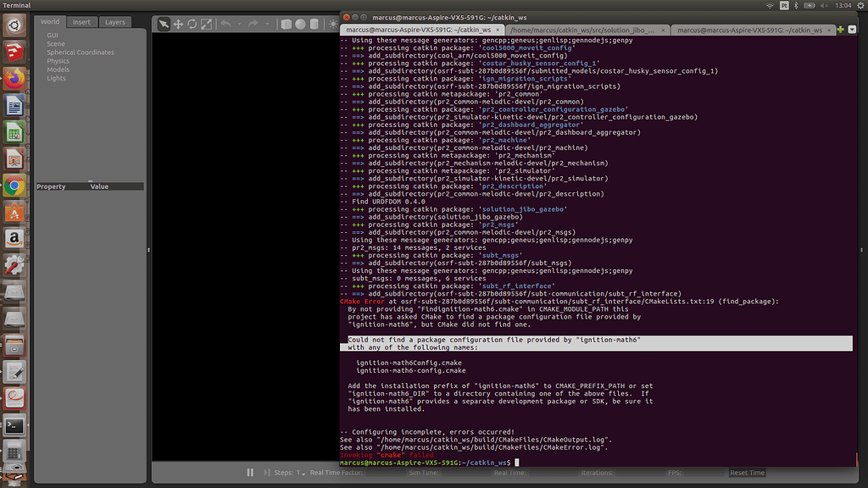Select Physics in the World tree
The height and width of the screenshot is (488, 868).
click(58, 61)
